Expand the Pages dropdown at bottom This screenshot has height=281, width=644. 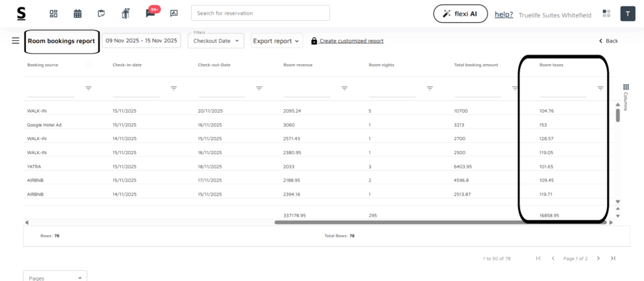(55, 277)
